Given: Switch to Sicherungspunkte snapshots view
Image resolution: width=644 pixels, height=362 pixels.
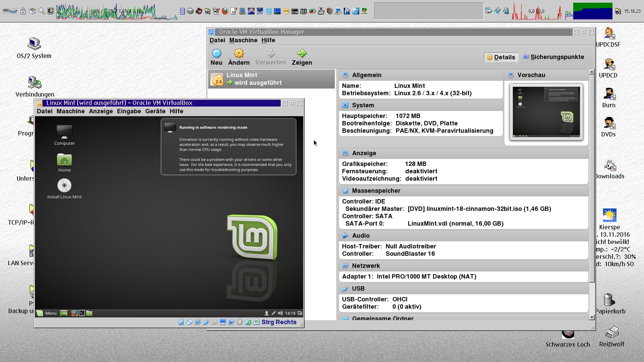Looking at the screenshot, I should click(x=553, y=57).
